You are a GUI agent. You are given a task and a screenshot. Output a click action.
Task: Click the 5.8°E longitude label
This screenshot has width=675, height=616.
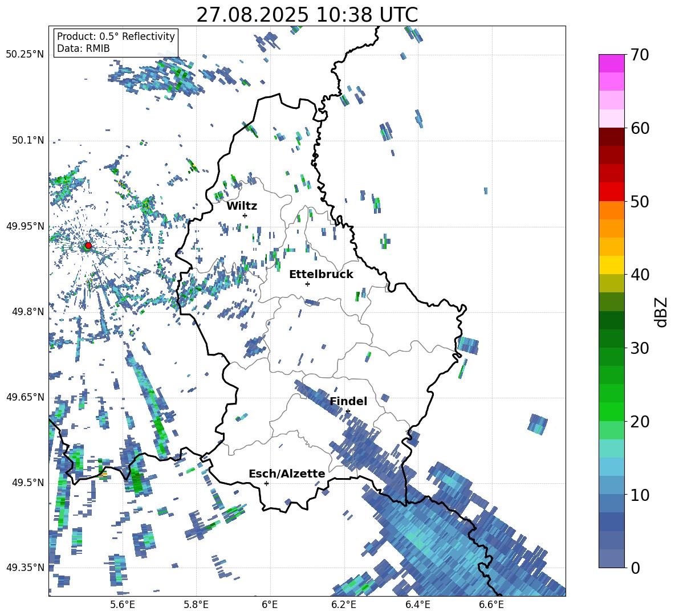click(x=196, y=605)
